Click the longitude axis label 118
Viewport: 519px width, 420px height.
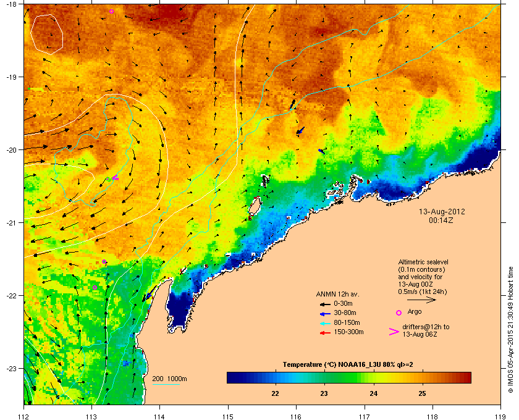(432, 416)
